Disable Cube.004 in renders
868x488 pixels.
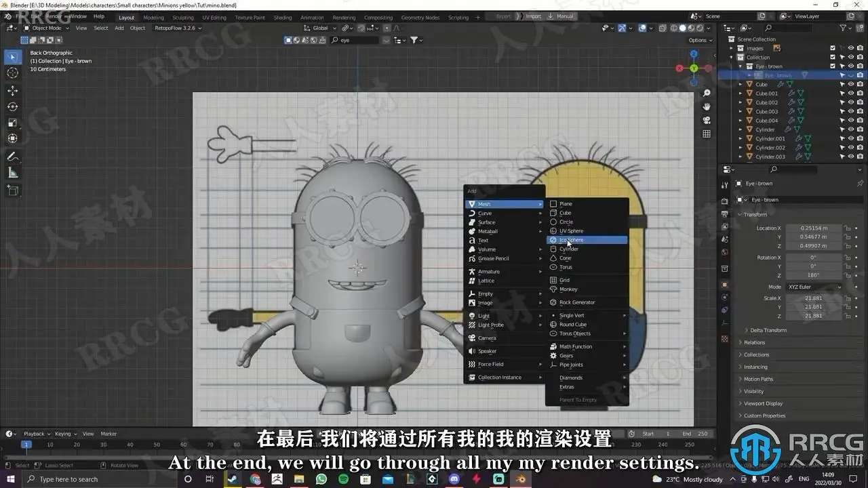click(860, 121)
